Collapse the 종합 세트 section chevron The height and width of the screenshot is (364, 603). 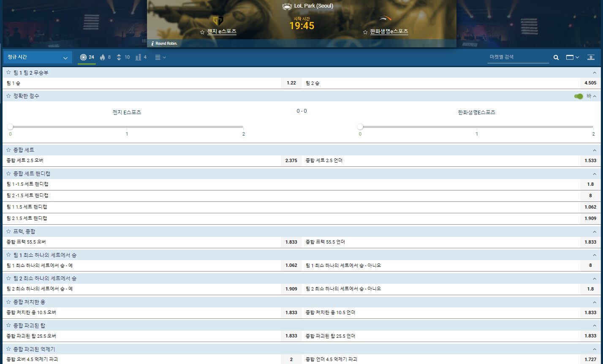click(x=595, y=150)
